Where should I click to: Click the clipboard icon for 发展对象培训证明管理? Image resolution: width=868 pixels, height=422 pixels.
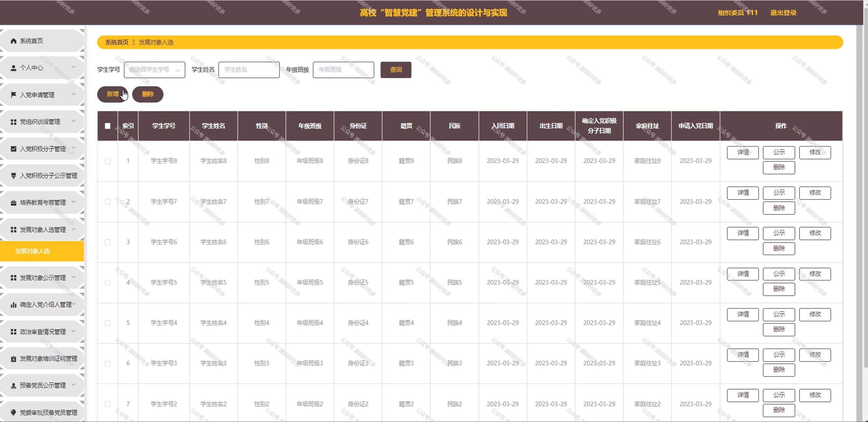point(14,359)
